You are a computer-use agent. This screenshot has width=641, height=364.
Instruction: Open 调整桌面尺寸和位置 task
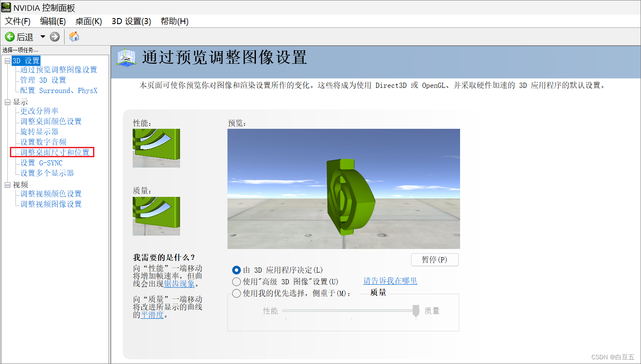click(55, 152)
